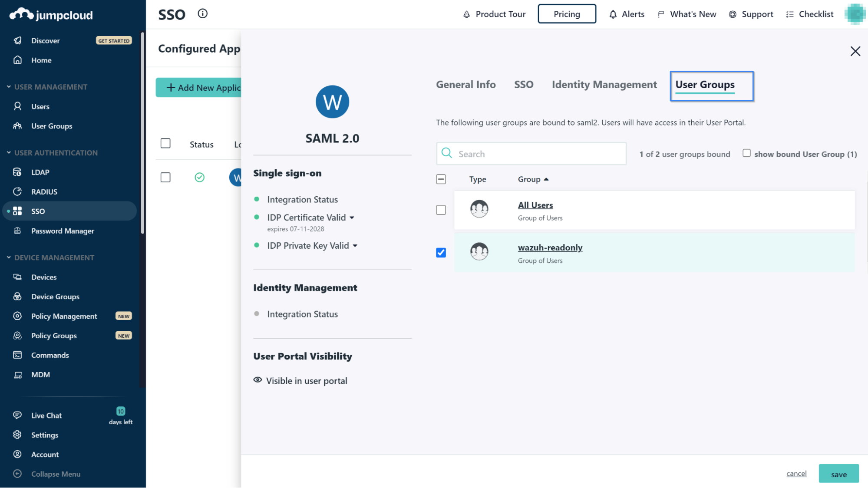Click the Home house icon
868x488 pixels.
[x=17, y=60]
